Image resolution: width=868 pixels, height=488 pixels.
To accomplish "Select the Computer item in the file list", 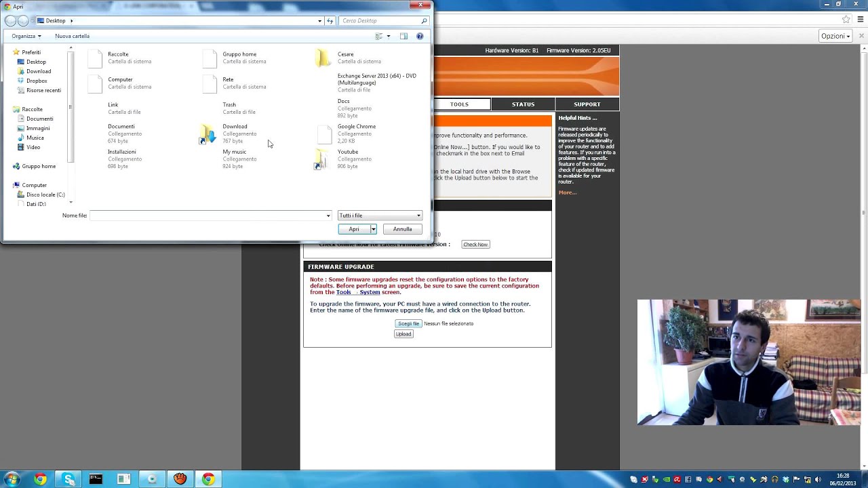I will coord(129,83).
